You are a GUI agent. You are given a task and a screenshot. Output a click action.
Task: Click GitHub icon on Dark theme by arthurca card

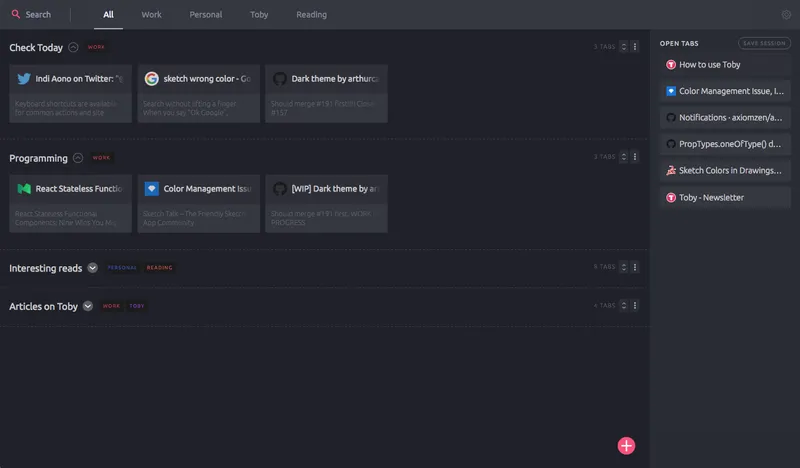pos(280,79)
